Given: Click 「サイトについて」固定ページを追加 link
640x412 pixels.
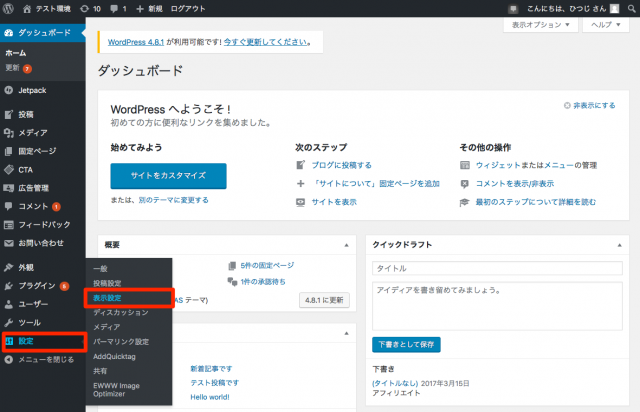Looking at the screenshot, I should [x=376, y=183].
